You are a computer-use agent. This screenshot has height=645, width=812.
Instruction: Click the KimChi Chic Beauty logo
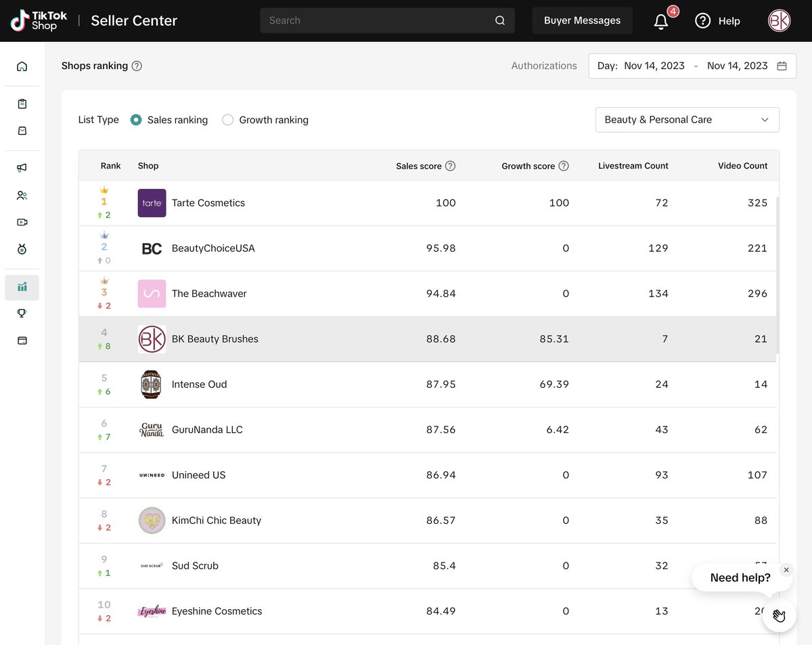pyautogui.click(x=152, y=520)
